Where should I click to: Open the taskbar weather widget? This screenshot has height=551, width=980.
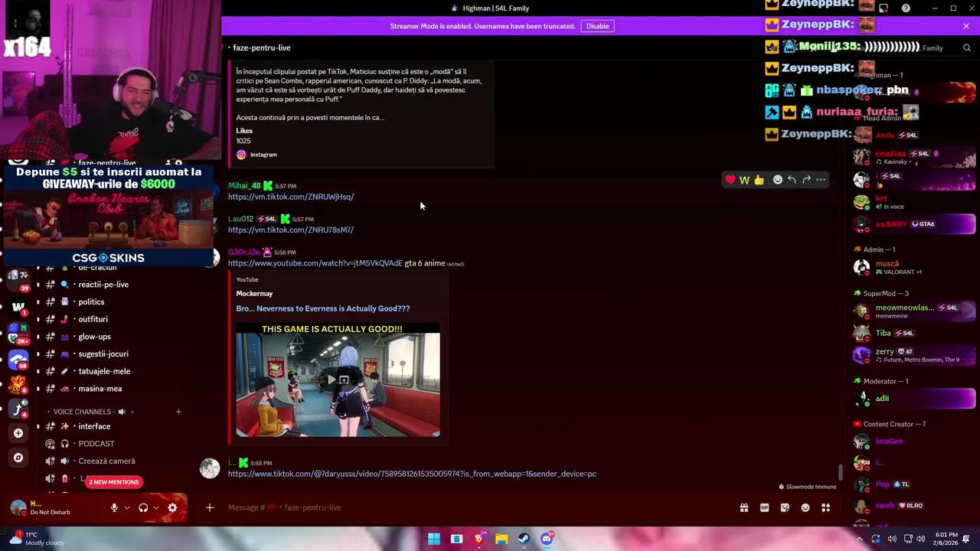[37, 539]
